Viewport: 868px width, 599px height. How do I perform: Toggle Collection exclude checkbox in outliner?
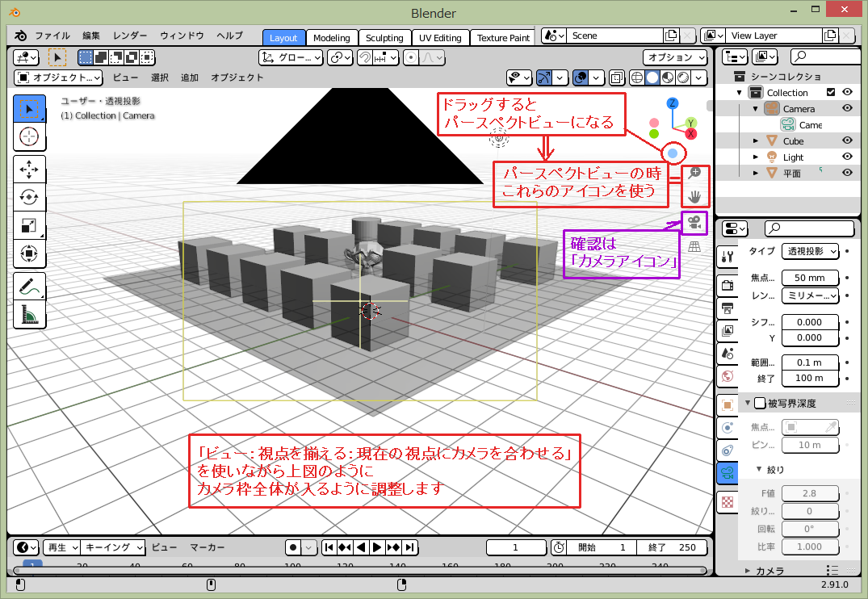[830, 93]
